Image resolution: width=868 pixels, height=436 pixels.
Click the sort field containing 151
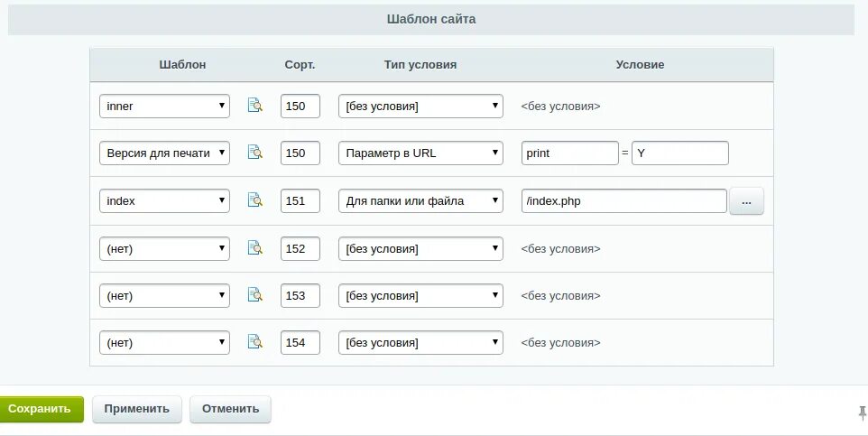[x=300, y=200]
